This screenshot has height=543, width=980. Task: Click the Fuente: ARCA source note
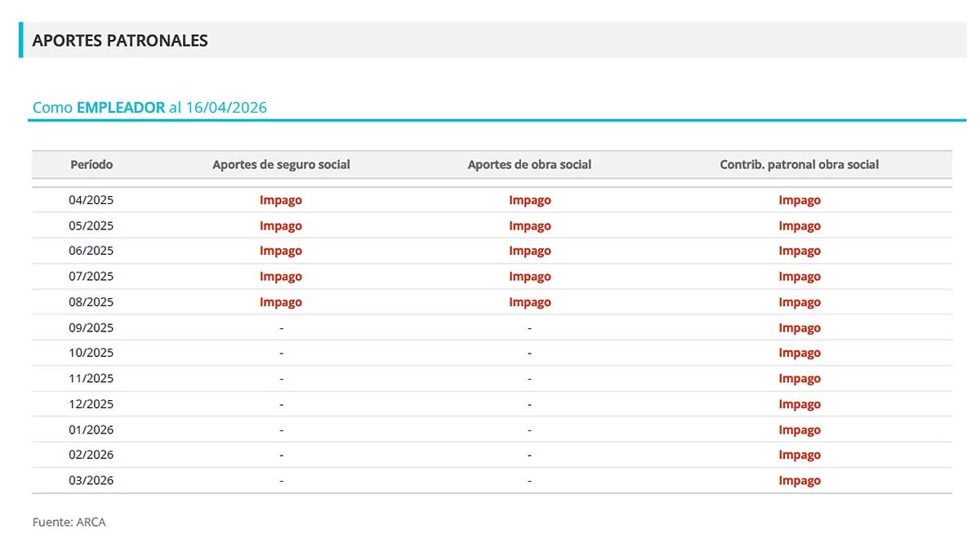click(69, 523)
